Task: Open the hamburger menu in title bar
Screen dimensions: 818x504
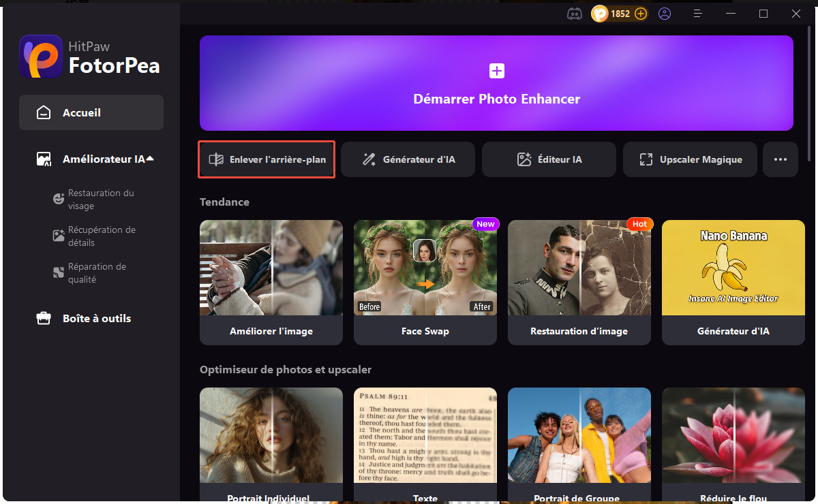Action: coord(697,14)
